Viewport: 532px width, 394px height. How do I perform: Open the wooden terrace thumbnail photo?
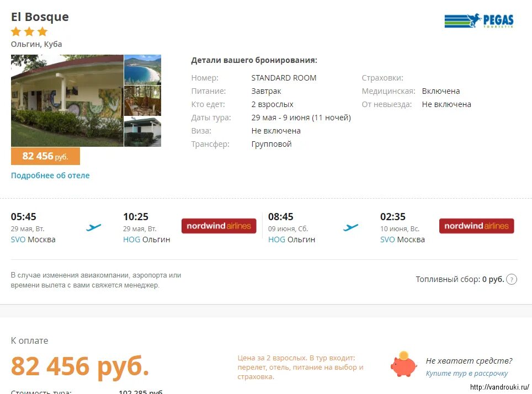[x=142, y=101]
